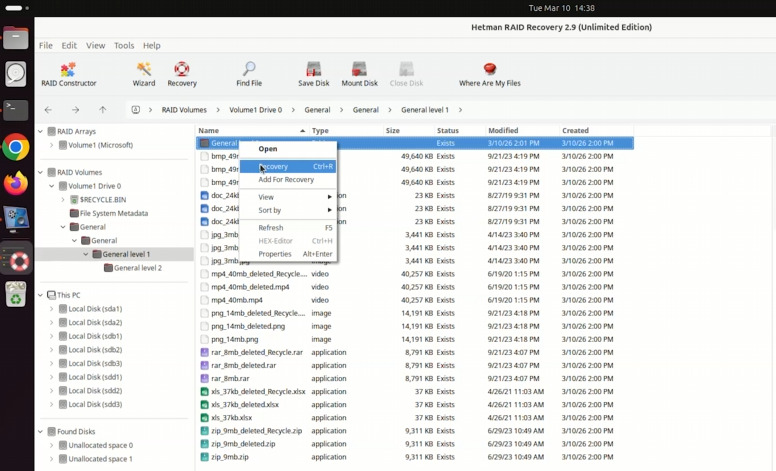
Task: Go back with the left arrow
Action: 48,110
